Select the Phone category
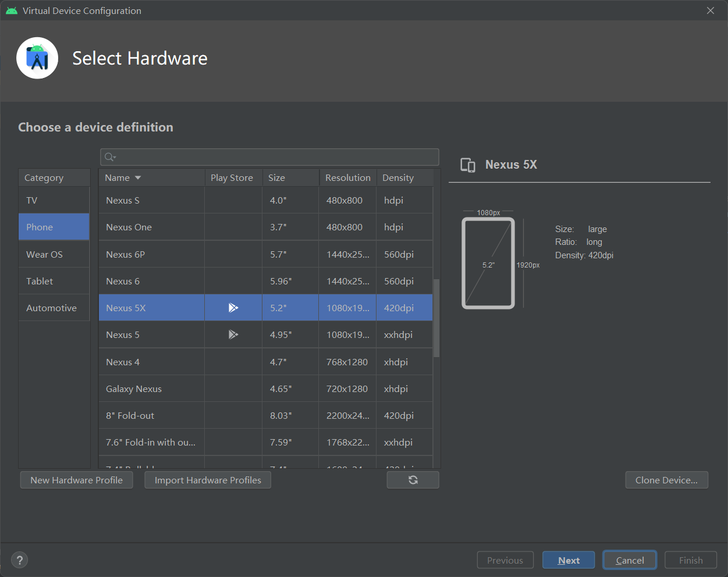Image resolution: width=728 pixels, height=577 pixels. (x=54, y=227)
